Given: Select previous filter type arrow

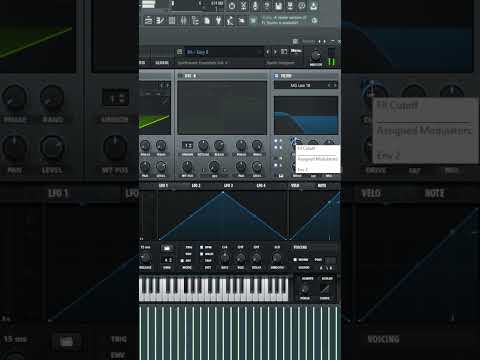Looking at the screenshot, I should (329, 86).
